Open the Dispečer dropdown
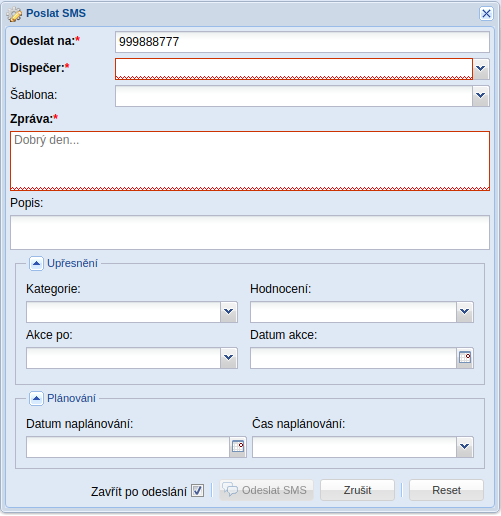Image resolution: width=501 pixels, height=516 pixels. coord(481,69)
